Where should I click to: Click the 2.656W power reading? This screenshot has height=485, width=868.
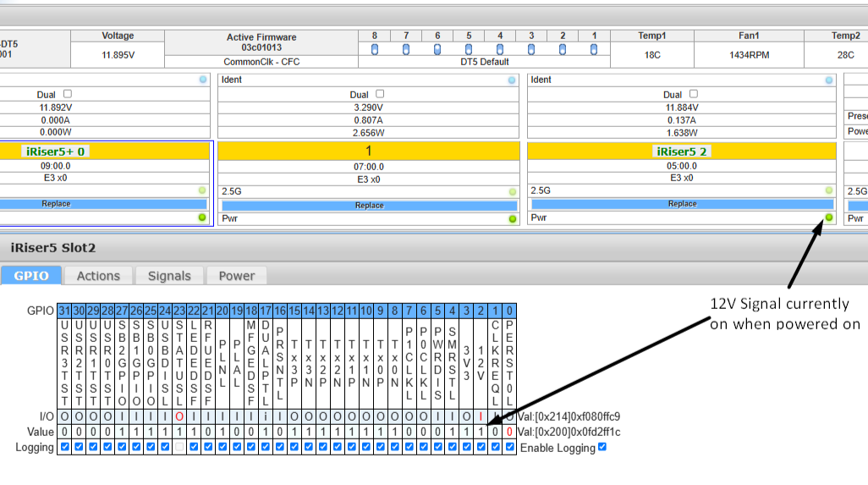[369, 133]
